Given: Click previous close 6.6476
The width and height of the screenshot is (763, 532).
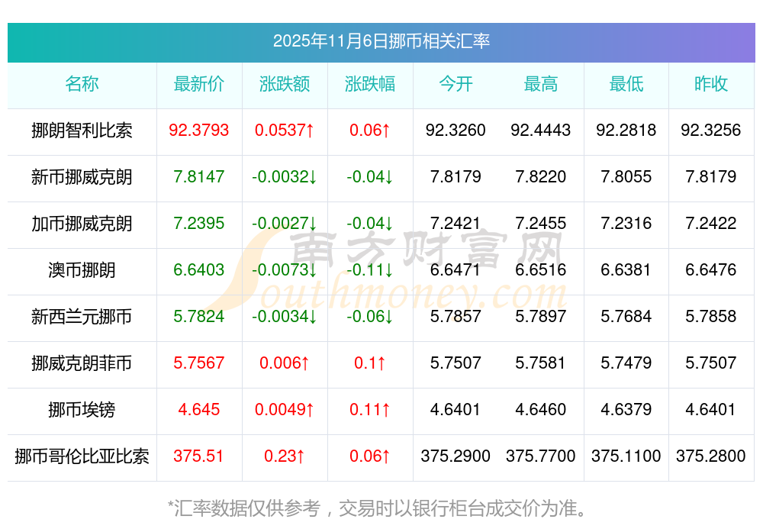Looking at the screenshot, I should [711, 269].
